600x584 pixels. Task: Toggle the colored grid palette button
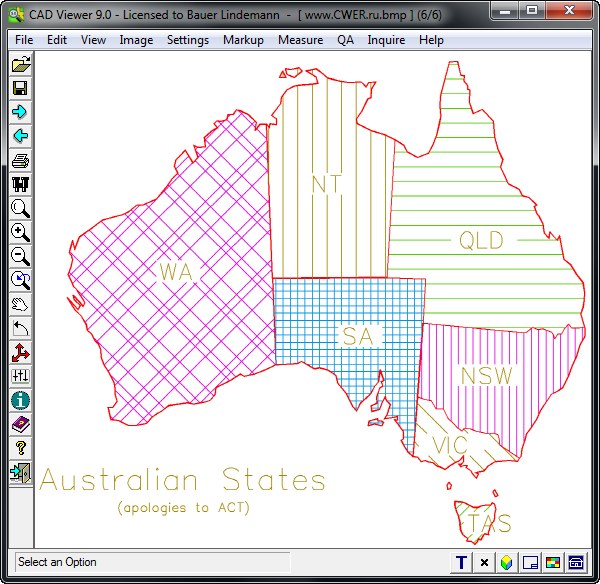click(553, 563)
